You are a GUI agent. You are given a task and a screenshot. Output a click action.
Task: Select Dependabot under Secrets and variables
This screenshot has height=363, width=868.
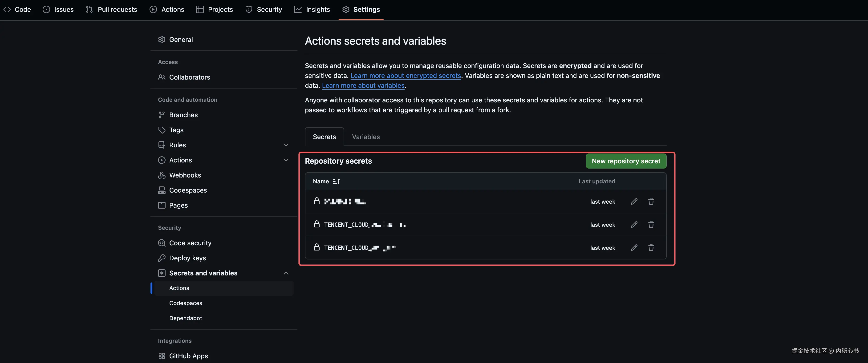(x=185, y=318)
